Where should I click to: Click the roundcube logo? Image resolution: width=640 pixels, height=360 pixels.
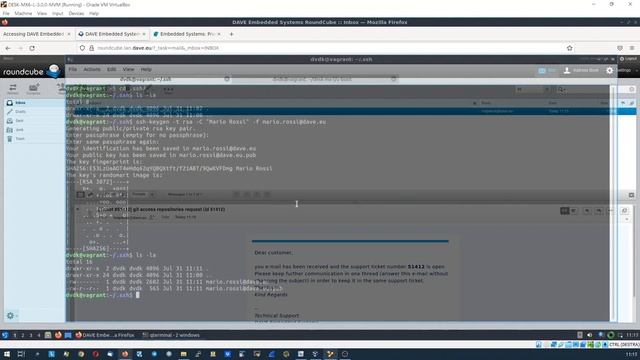point(31,71)
